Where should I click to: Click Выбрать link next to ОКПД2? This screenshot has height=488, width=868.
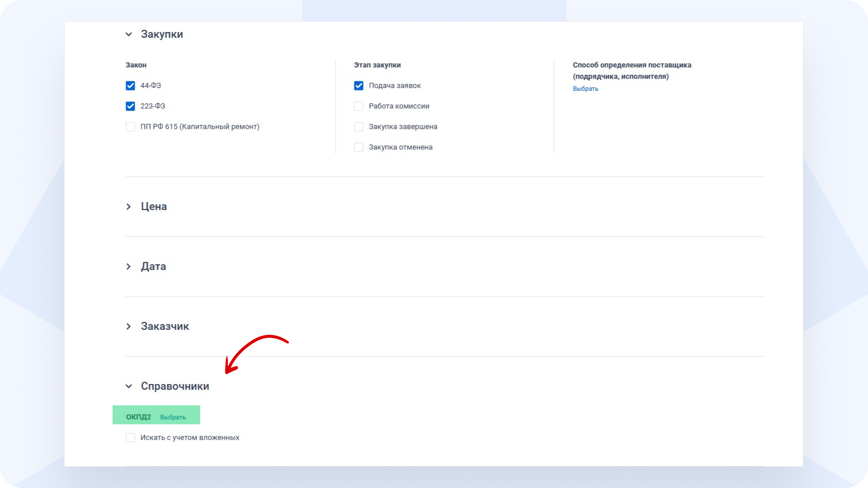pos(173,417)
